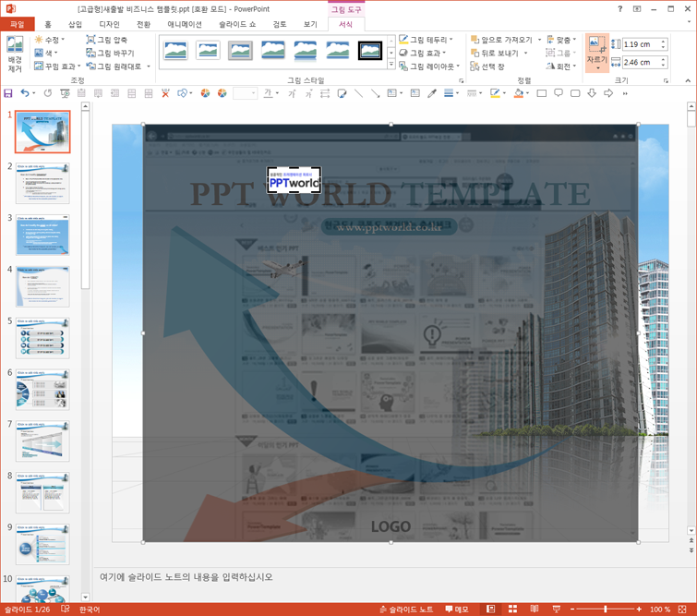Screen dimensions: 697x616
Task: Open the pen outline color swatch
Action: [x=494, y=93]
